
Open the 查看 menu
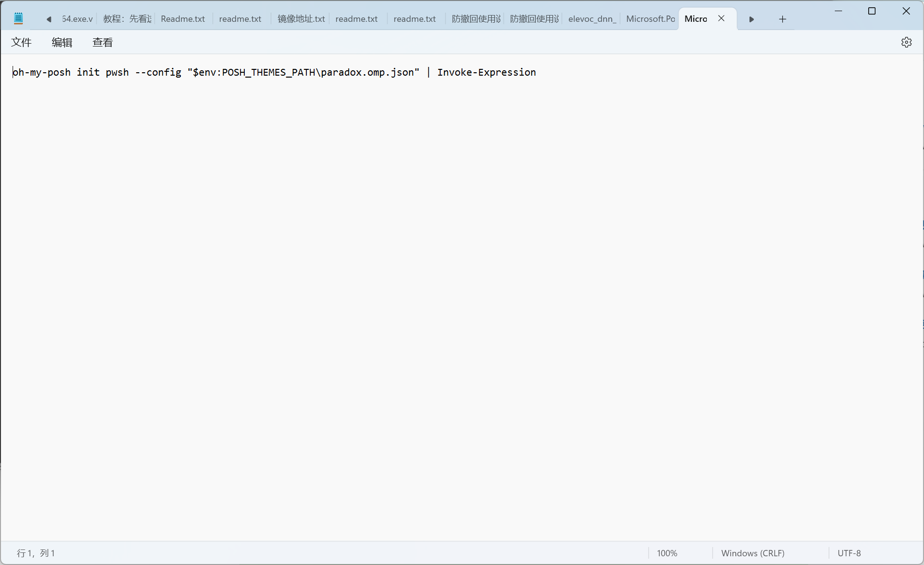coord(102,42)
